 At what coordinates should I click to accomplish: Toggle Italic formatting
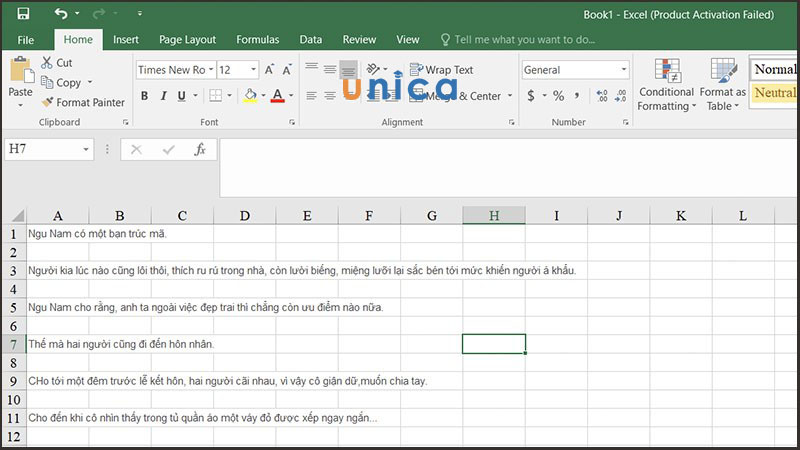[x=163, y=96]
